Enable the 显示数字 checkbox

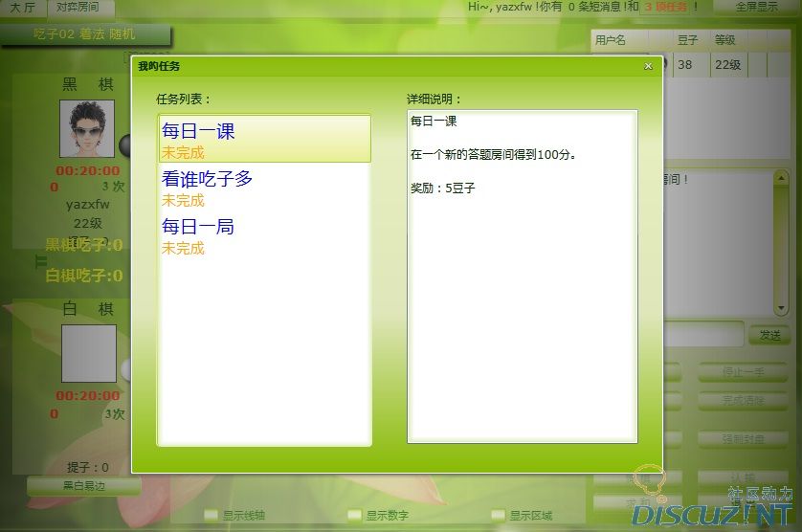(x=355, y=515)
